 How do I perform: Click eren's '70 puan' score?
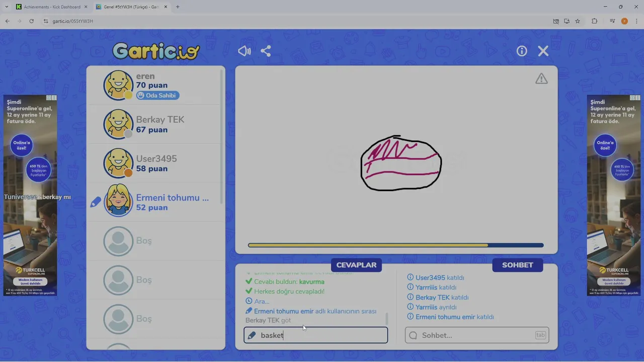point(152,85)
